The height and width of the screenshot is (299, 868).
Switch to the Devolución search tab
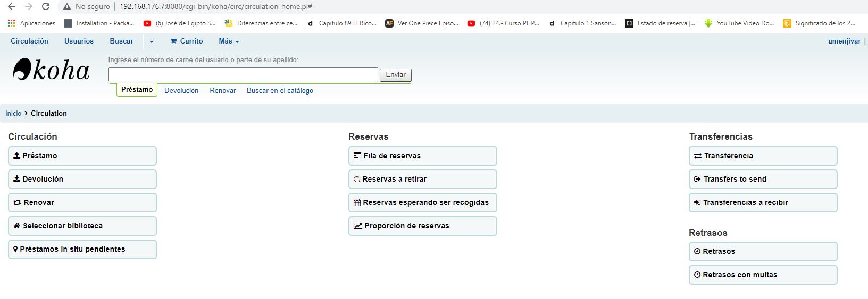tap(181, 90)
